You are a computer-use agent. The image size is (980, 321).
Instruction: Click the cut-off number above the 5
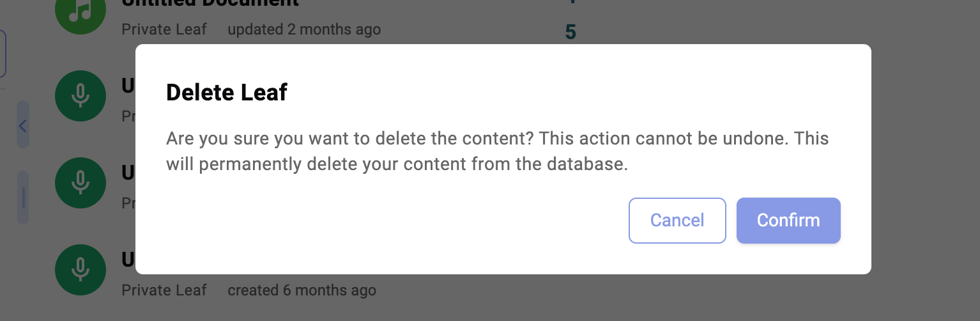570,3
